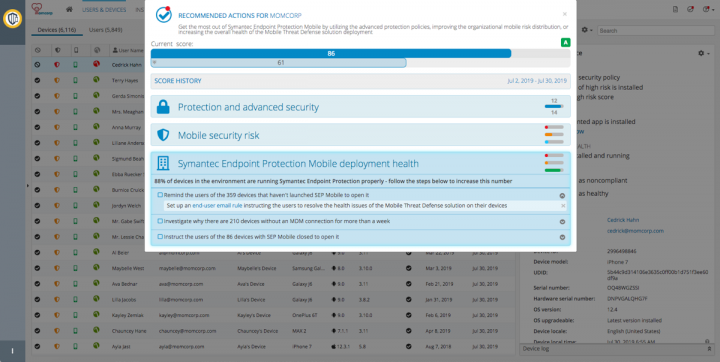Open the user account dropdown at top right
This screenshot has height=362, width=720.
tap(708, 9)
